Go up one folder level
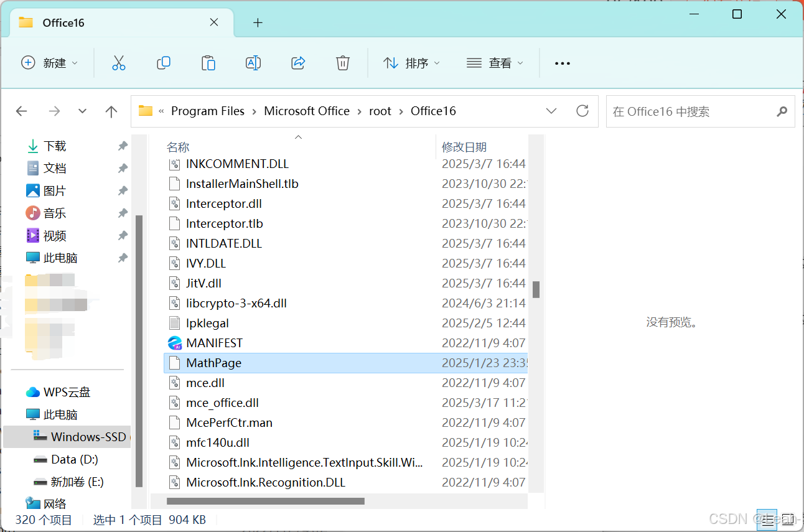804x532 pixels. click(111, 111)
